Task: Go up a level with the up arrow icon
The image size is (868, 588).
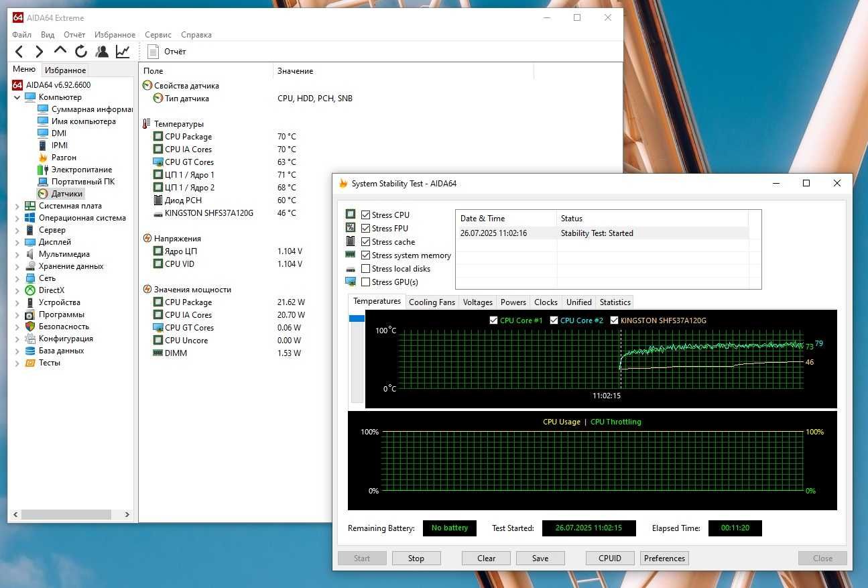Action: 60,51
